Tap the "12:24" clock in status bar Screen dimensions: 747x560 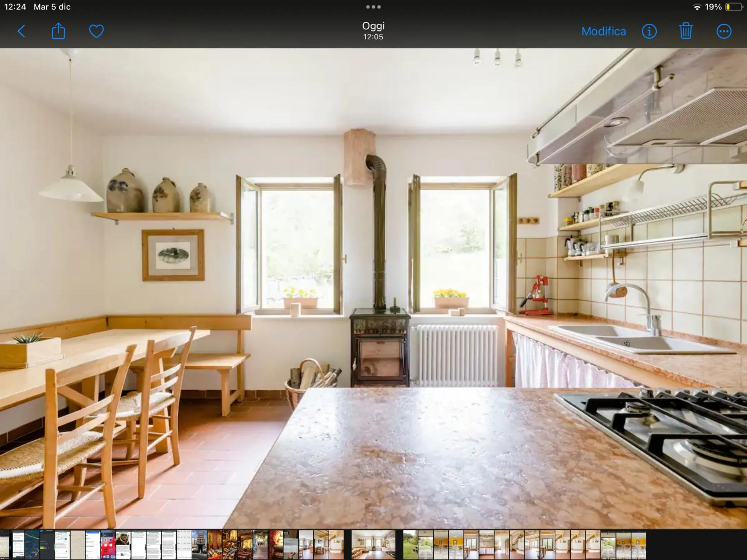coord(15,7)
